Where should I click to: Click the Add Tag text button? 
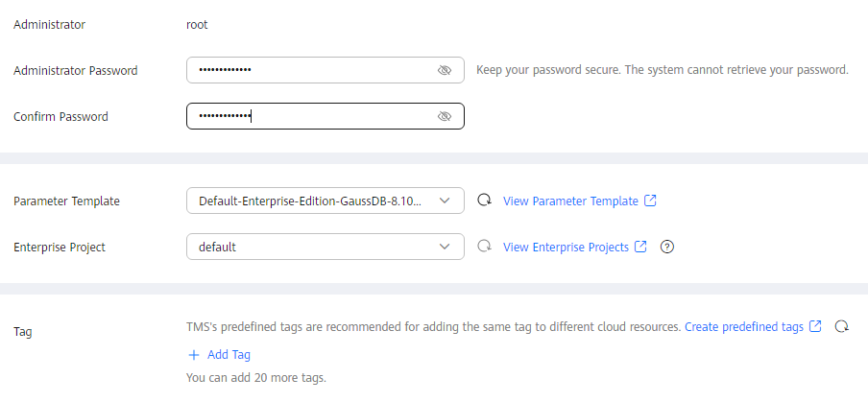click(229, 355)
